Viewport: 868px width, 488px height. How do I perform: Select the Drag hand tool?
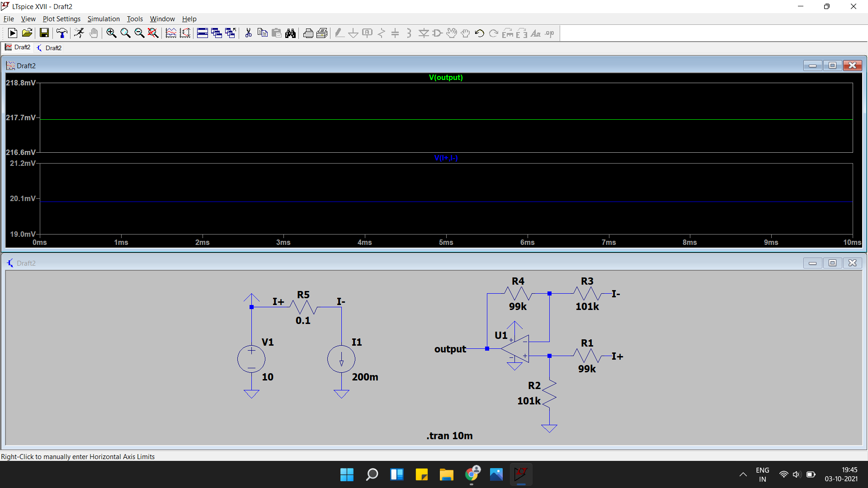click(466, 33)
